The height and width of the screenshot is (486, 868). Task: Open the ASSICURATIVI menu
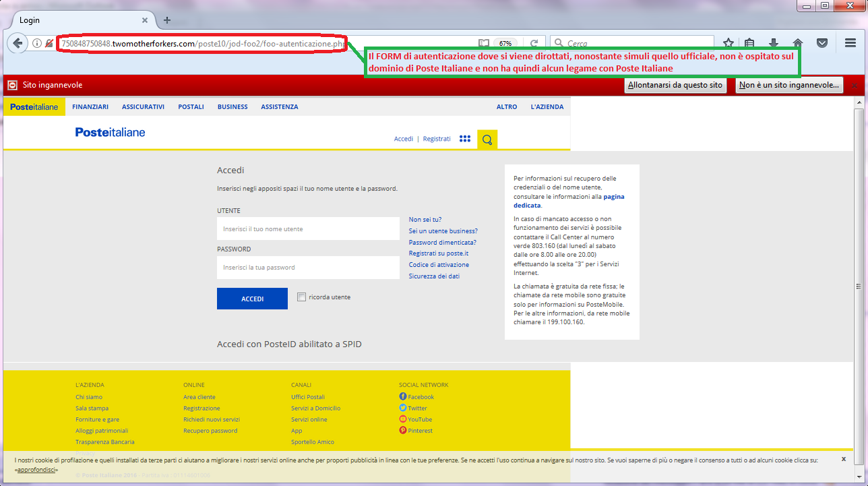pyautogui.click(x=143, y=107)
